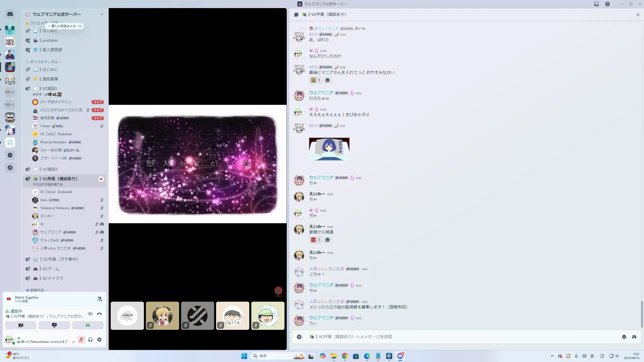
Task: Open the discover servers compass icon
Action: coord(10,168)
